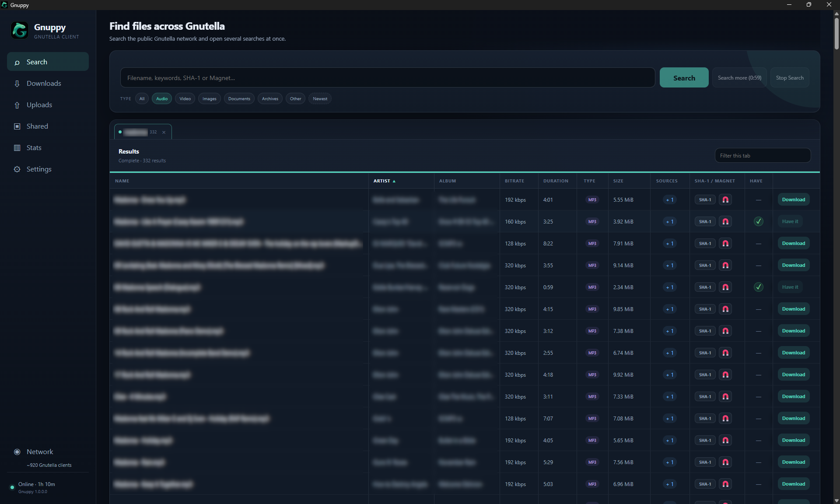This screenshot has width=840, height=504.
Task: Select the Images type filter
Action: point(209,98)
